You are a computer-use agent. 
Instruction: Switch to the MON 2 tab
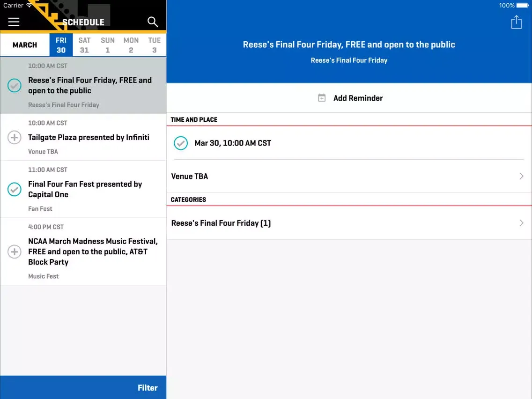(x=131, y=45)
